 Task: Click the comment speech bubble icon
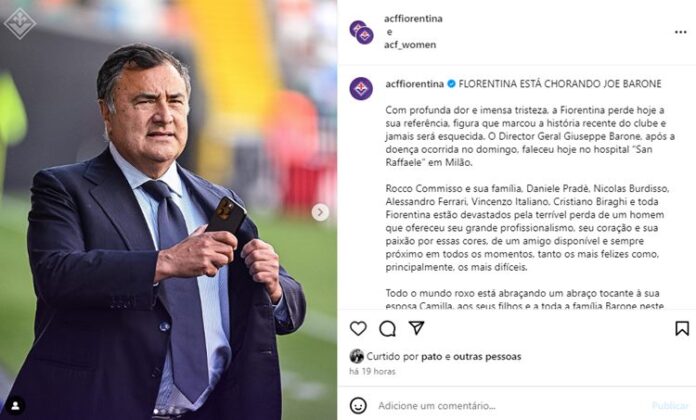pyautogui.click(x=388, y=328)
